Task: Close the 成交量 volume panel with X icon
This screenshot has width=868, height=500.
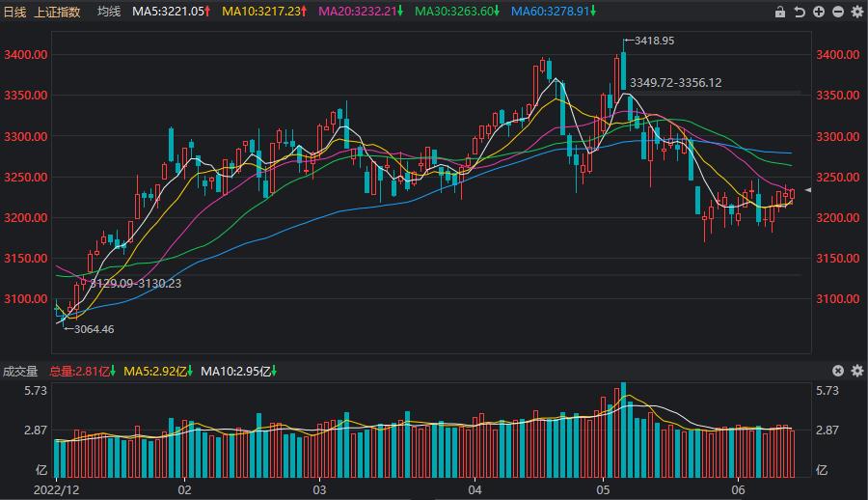Action: click(837, 371)
